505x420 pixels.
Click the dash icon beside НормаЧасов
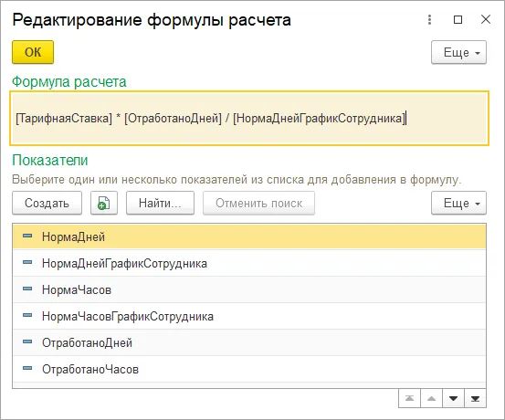coord(27,289)
